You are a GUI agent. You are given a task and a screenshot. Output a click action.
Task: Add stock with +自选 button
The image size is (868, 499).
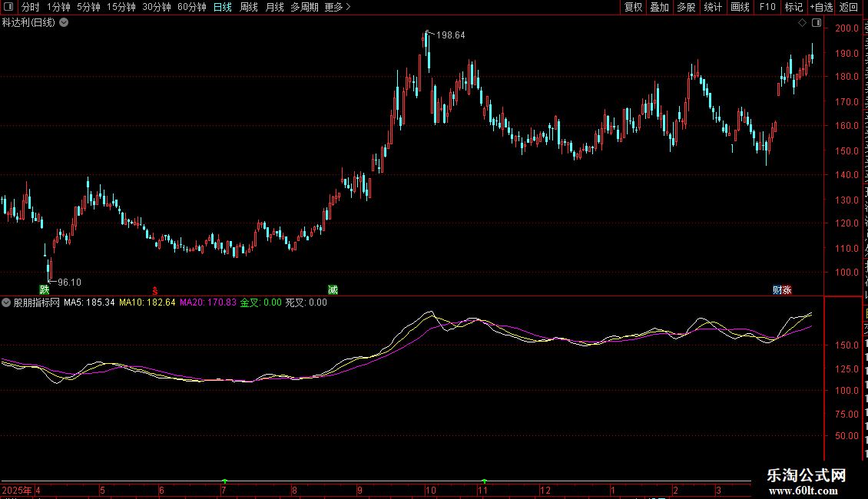pyautogui.click(x=821, y=7)
